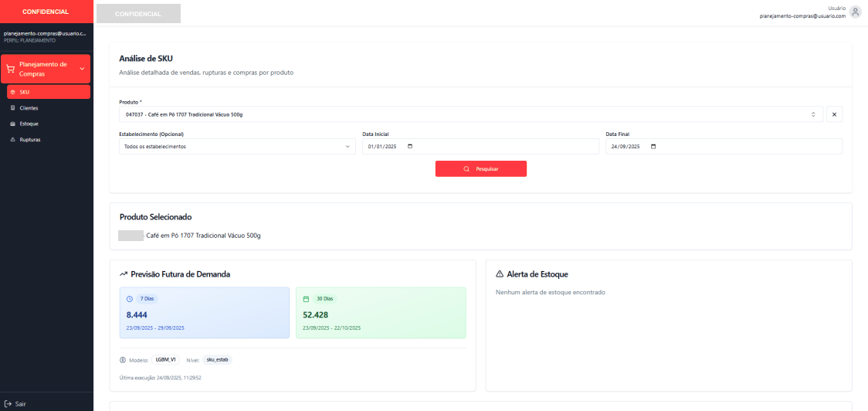Go to Clientes in the sidebar

[29, 108]
